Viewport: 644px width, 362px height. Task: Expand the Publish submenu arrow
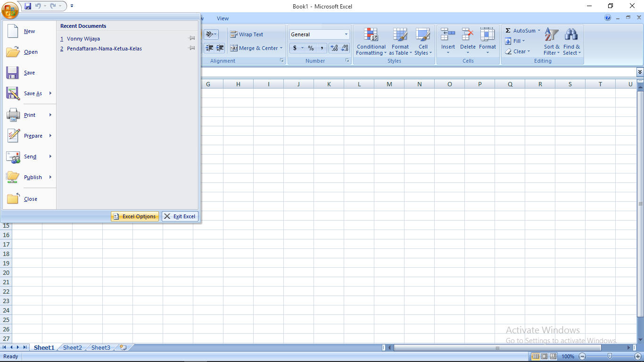tap(50, 177)
